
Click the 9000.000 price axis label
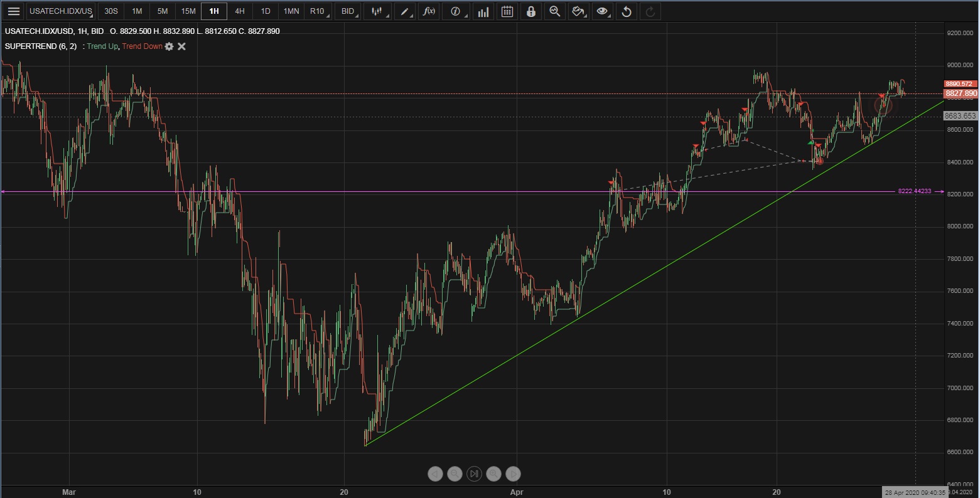click(x=961, y=65)
